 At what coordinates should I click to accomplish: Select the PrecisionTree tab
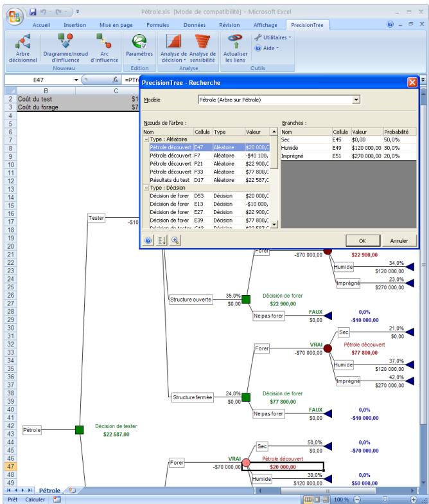pyautogui.click(x=307, y=25)
